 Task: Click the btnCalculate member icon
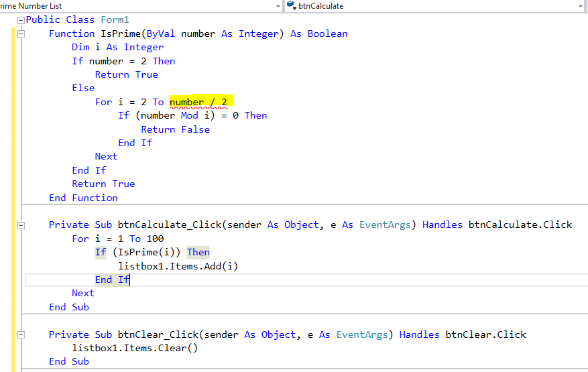coord(292,5)
